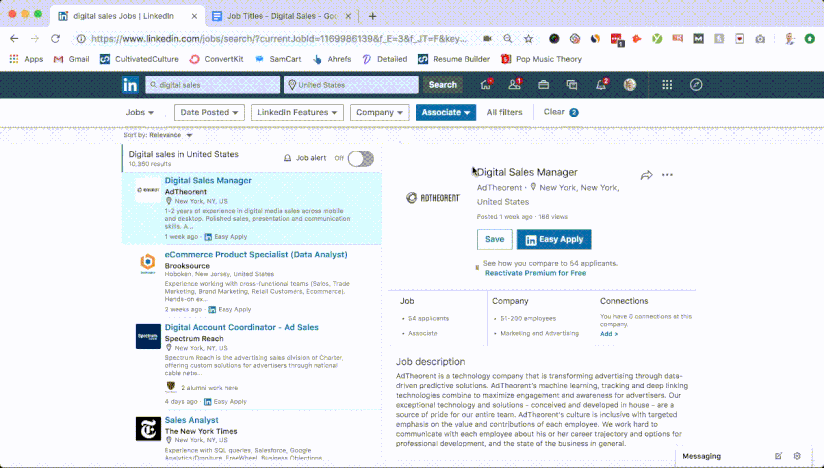
Task: Open the Detailed bookmark
Action: coord(385,59)
